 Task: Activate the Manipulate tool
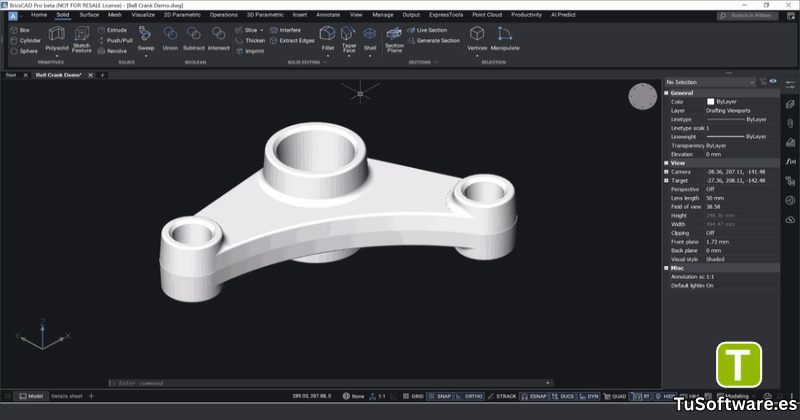pyautogui.click(x=505, y=39)
